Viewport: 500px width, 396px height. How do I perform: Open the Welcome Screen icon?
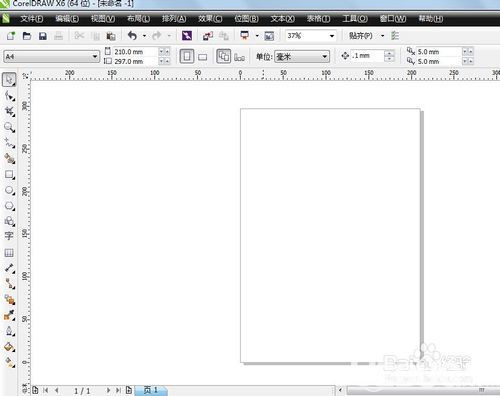269,36
